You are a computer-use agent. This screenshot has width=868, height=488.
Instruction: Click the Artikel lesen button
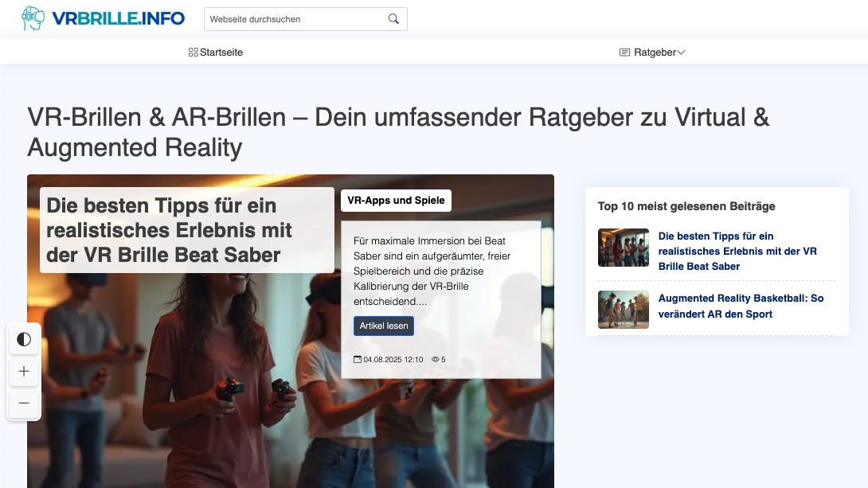384,326
